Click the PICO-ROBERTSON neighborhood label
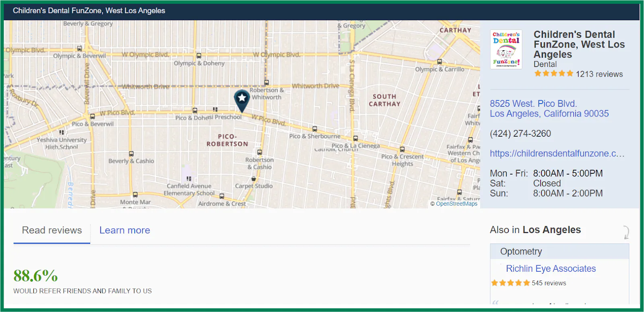 227,140
